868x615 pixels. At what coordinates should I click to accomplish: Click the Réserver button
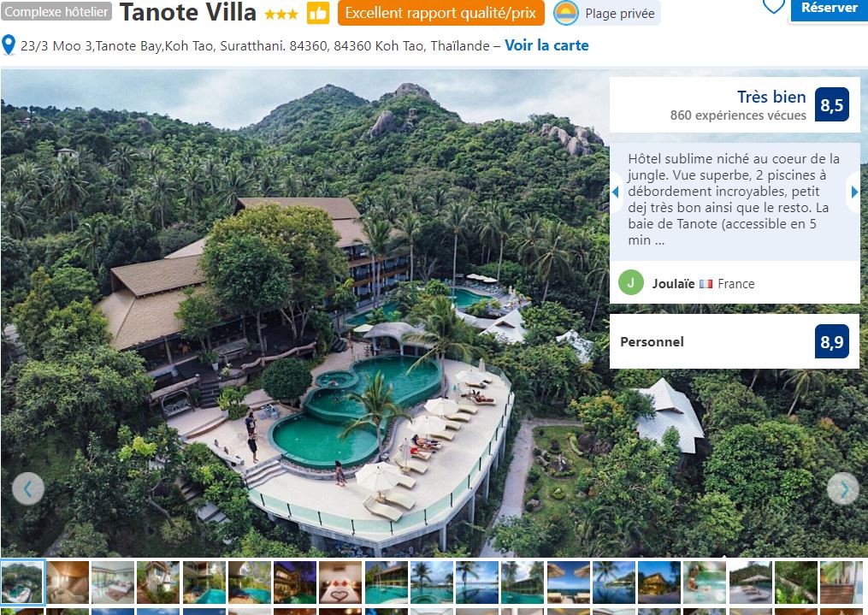point(829,9)
